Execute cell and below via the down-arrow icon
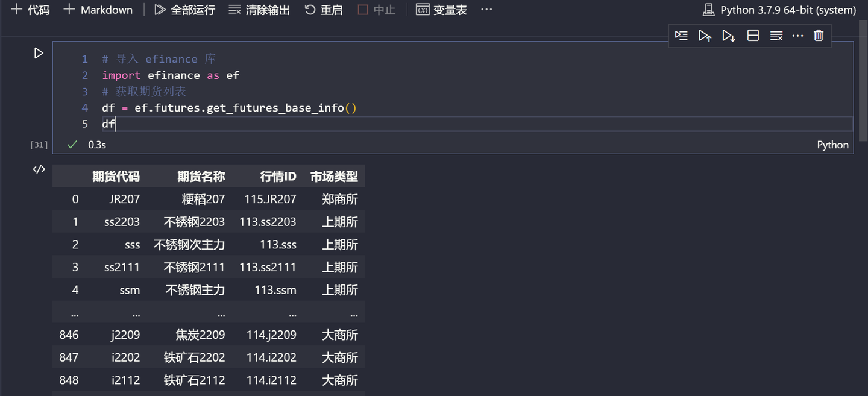 [728, 36]
